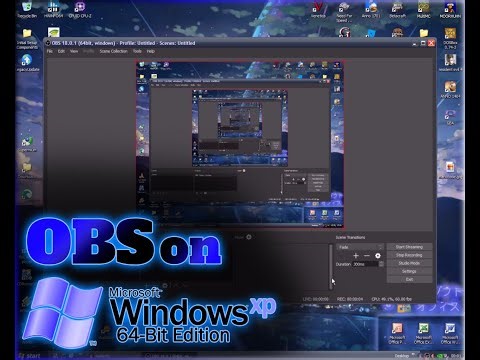The height and width of the screenshot is (360, 480).
Task: Open the SEA desktop shortcut
Action: pos(450,117)
